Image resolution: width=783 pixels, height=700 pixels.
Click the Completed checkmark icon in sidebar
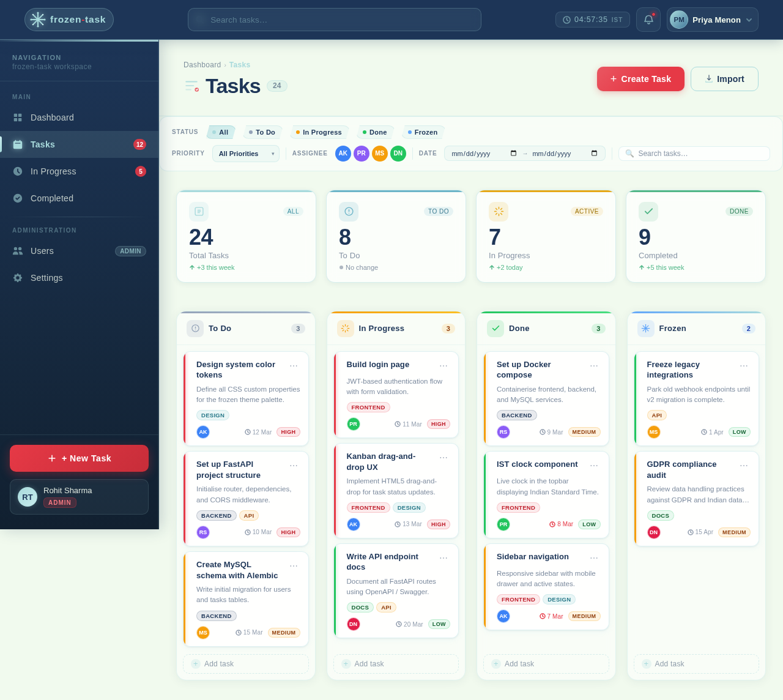click(17, 198)
